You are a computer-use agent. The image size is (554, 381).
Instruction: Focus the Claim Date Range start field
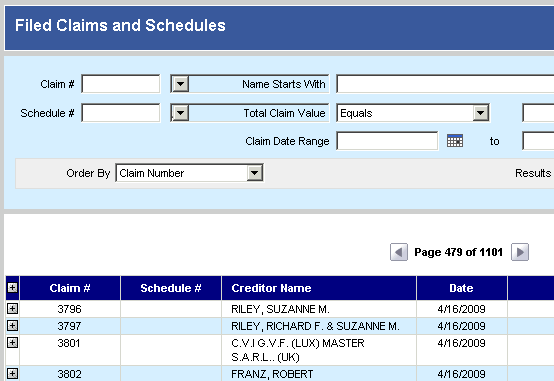(x=387, y=141)
